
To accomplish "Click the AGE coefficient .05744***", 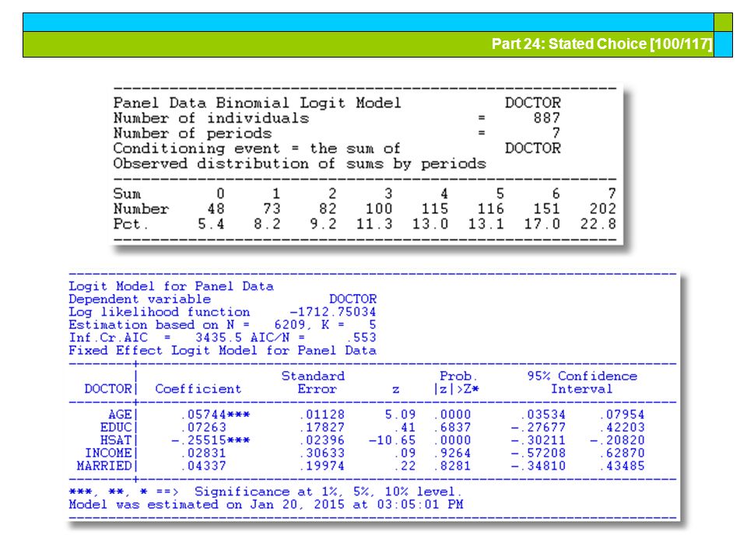I will 216,415.
